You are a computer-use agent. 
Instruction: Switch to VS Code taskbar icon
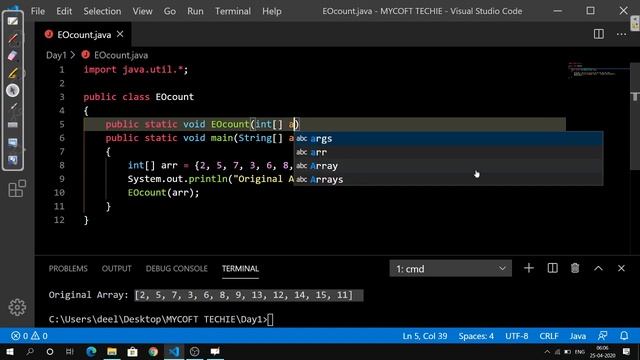coord(174,351)
